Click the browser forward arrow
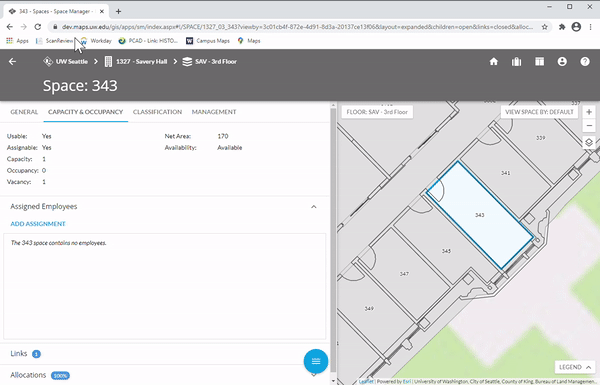This screenshot has width=600, height=385. point(24,27)
